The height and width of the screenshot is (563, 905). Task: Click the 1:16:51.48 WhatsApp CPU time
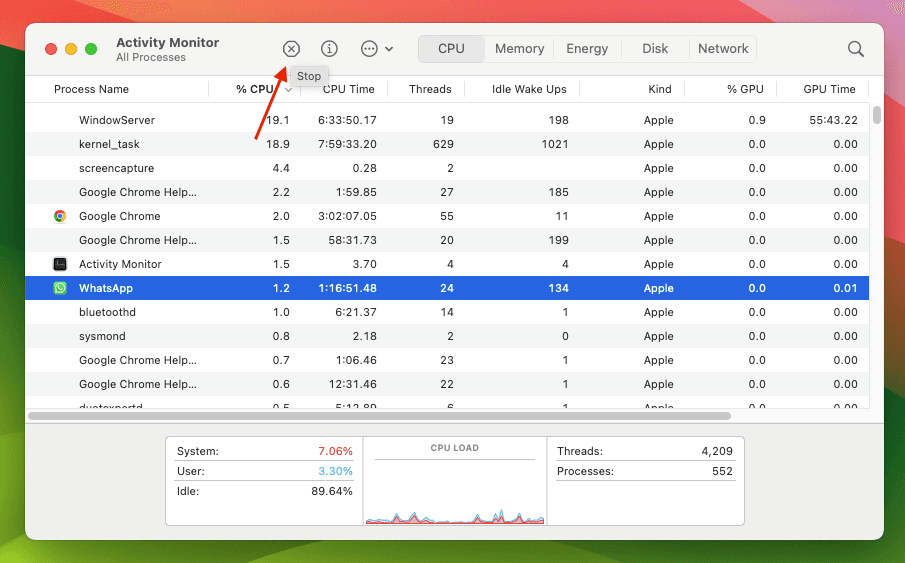pyautogui.click(x=347, y=288)
